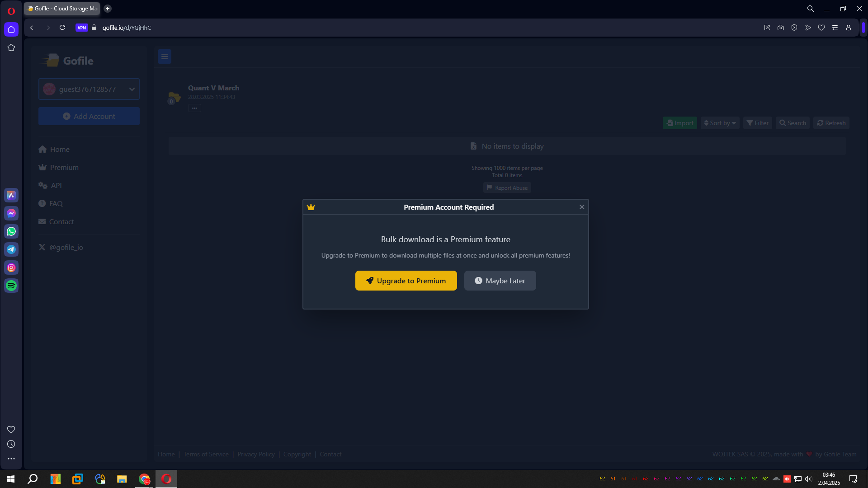The image size is (868, 488).
Task: Expand the Sort by dropdown
Action: pos(720,123)
